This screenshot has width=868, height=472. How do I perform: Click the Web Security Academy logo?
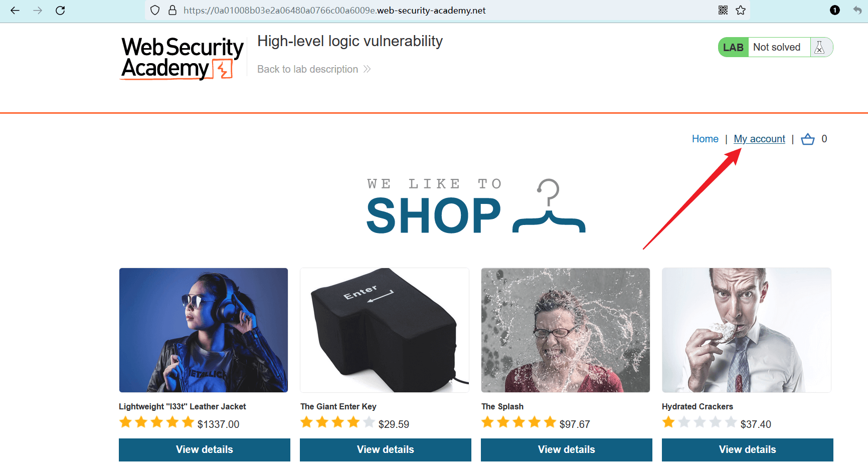click(182, 58)
